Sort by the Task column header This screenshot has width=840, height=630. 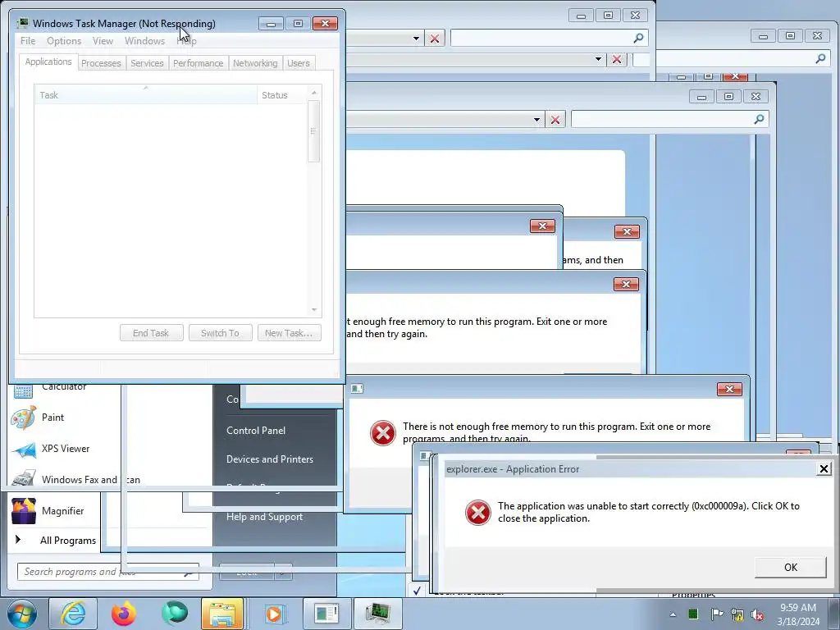tap(145, 95)
